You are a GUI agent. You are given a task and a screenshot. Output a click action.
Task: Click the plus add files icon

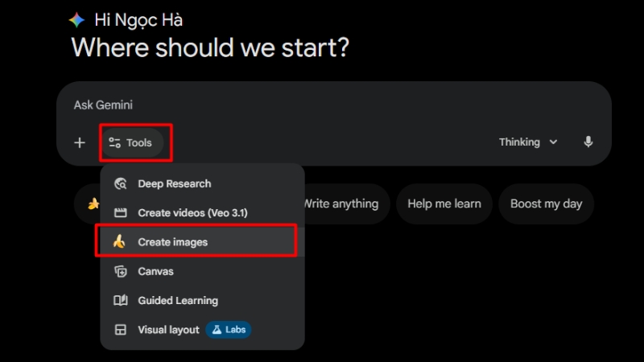click(80, 143)
